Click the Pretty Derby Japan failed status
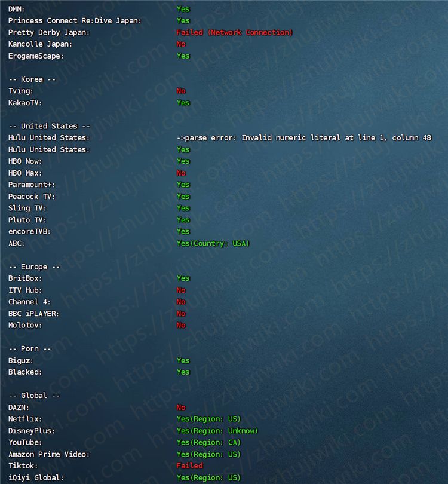 (234, 32)
